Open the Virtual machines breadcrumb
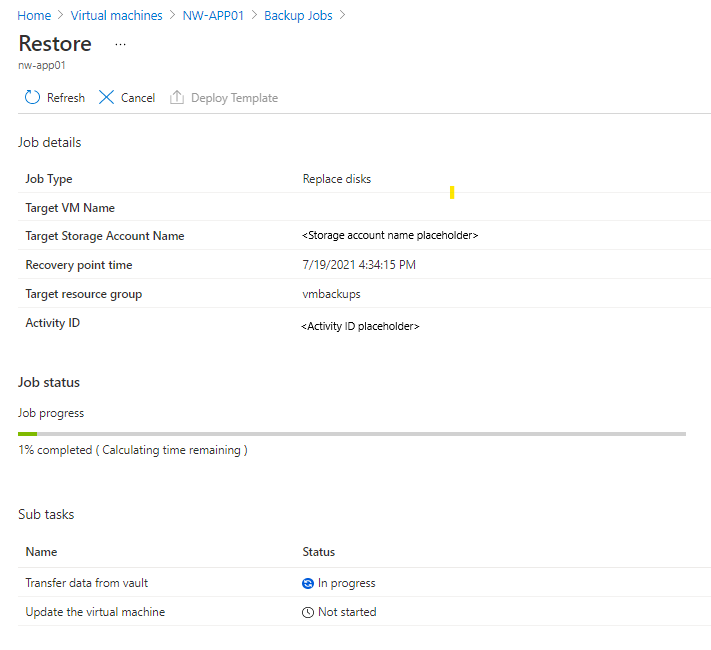This screenshot has height=650, width=711. click(x=117, y=15)
